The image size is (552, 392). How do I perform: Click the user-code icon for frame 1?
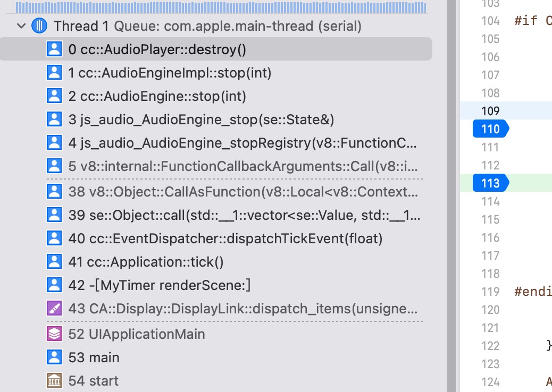pos(54,73)
